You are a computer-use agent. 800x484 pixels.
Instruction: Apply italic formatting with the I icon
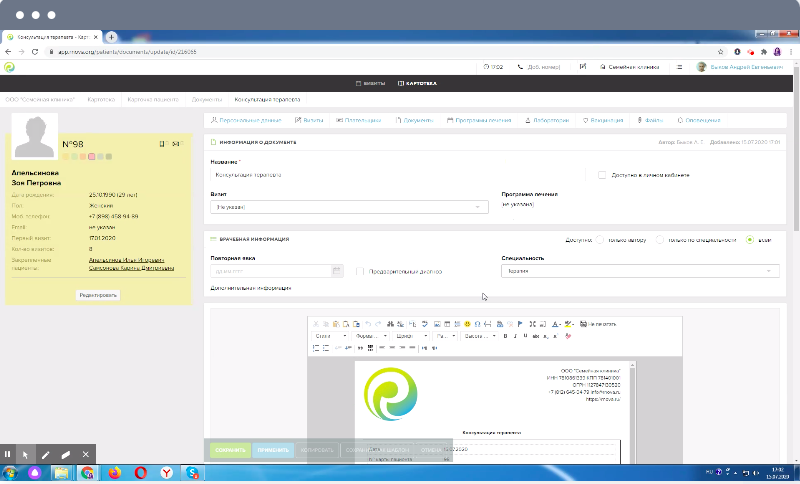point(515,336)
